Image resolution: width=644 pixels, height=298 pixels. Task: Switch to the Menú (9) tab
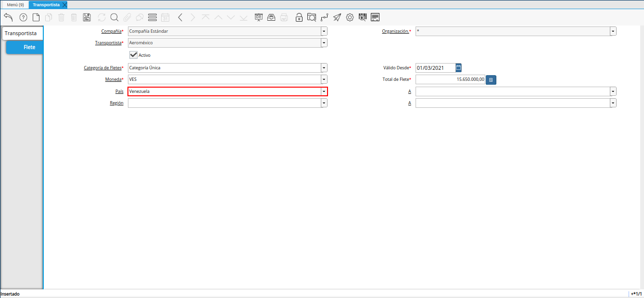(15, 4)
